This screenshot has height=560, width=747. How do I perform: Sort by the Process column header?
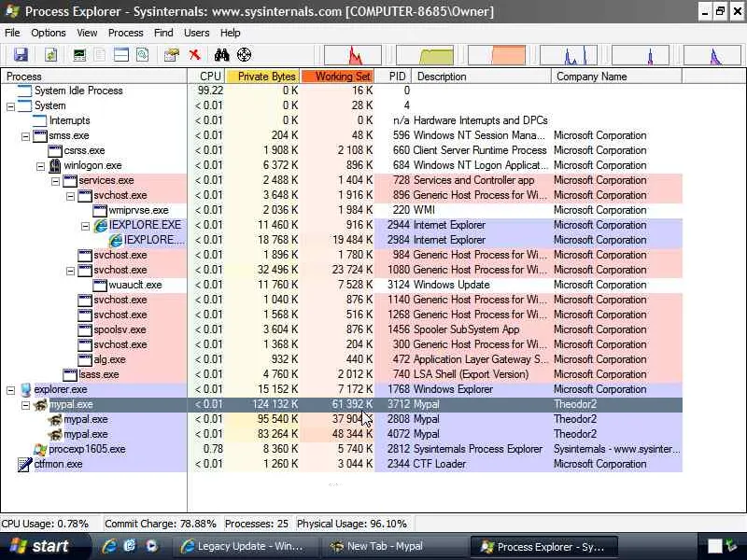pos(94,77)
